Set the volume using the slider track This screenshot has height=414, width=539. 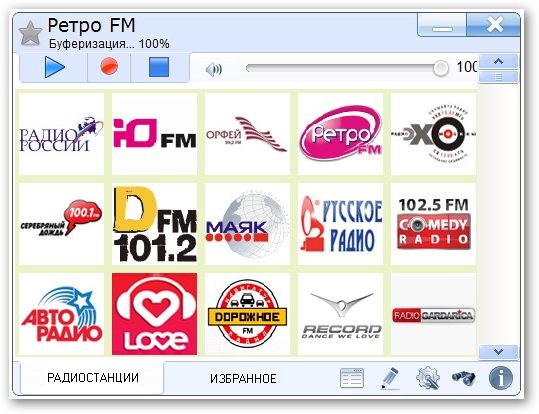(347, 68)
